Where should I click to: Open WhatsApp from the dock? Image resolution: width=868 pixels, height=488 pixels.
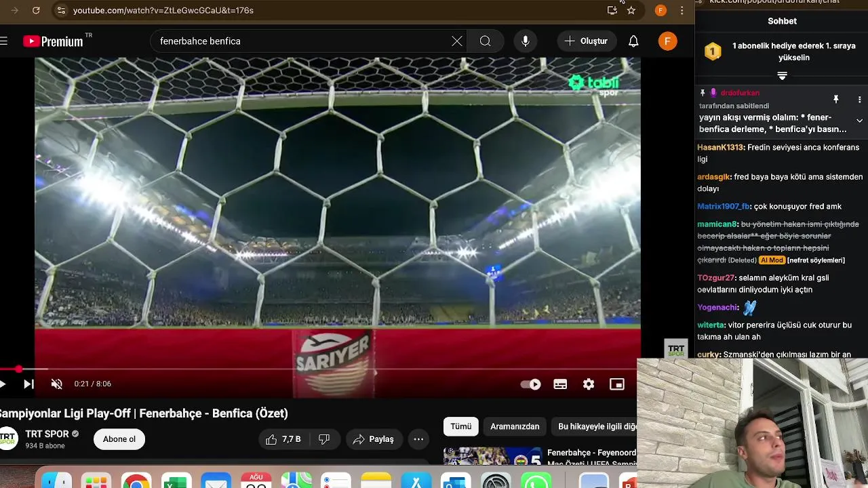[536, 481]
